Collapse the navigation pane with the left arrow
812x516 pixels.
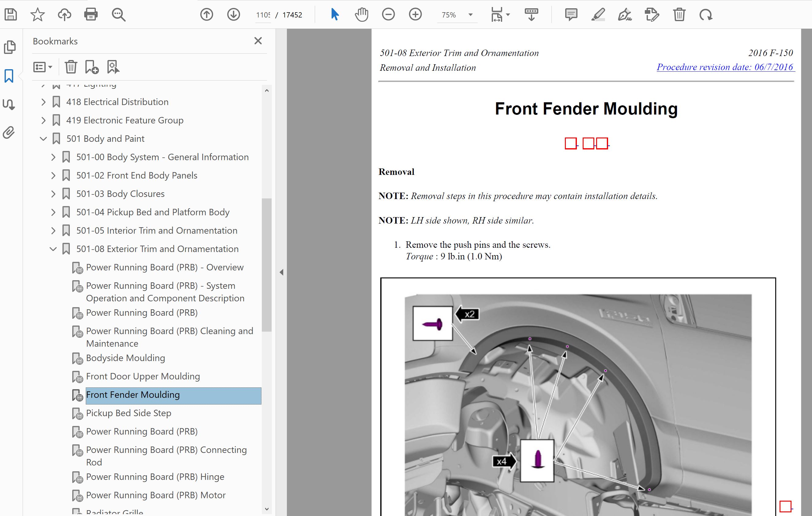point(282,272)
